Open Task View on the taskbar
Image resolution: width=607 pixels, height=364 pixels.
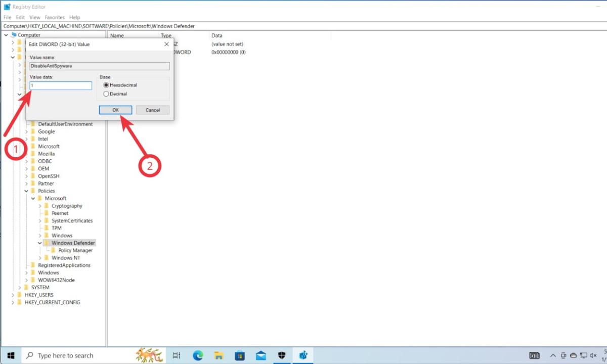click(x=176, y=355)
